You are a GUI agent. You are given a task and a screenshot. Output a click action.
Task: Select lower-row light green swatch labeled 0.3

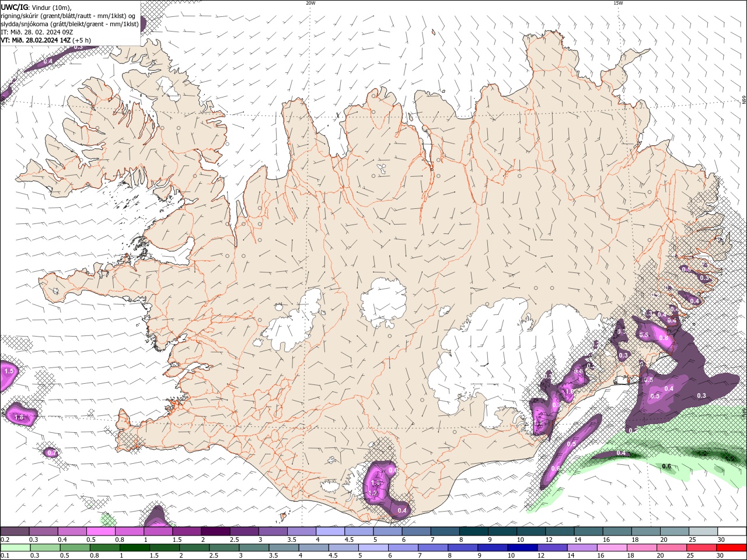(45, 548)
